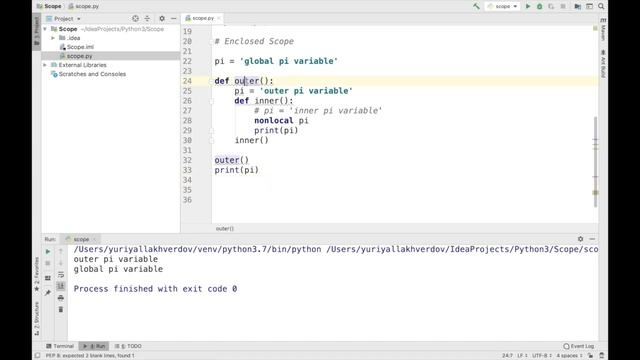Start debugging with the green bug icon

point(540,6)
